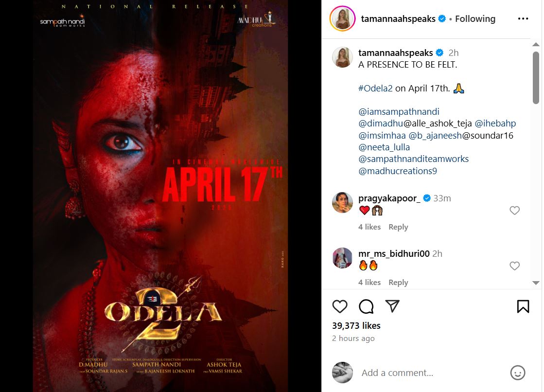Screen dimensions: 544x392
Task: Open tamannaahspeaks profile picture in header
Action: coord(342,18)
